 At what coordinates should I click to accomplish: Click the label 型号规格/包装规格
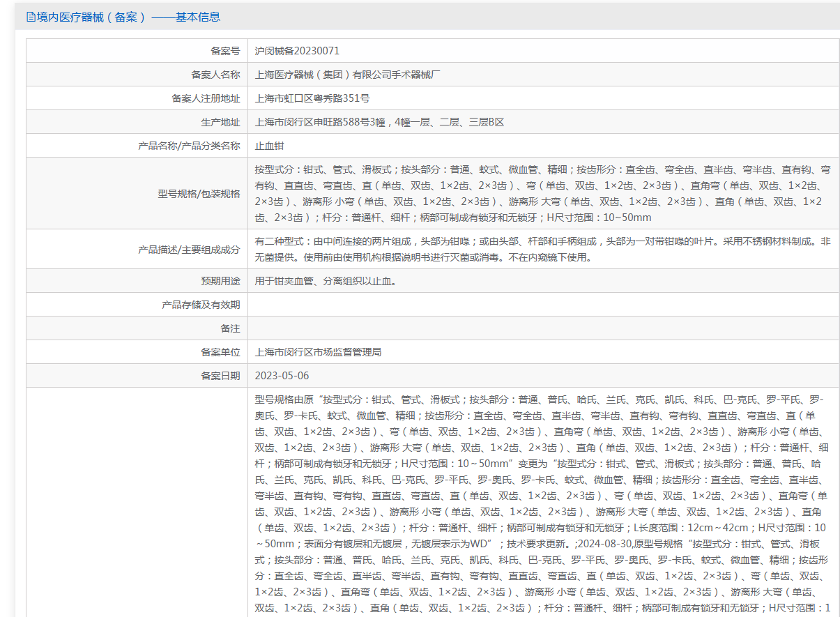tap(199, 194)
